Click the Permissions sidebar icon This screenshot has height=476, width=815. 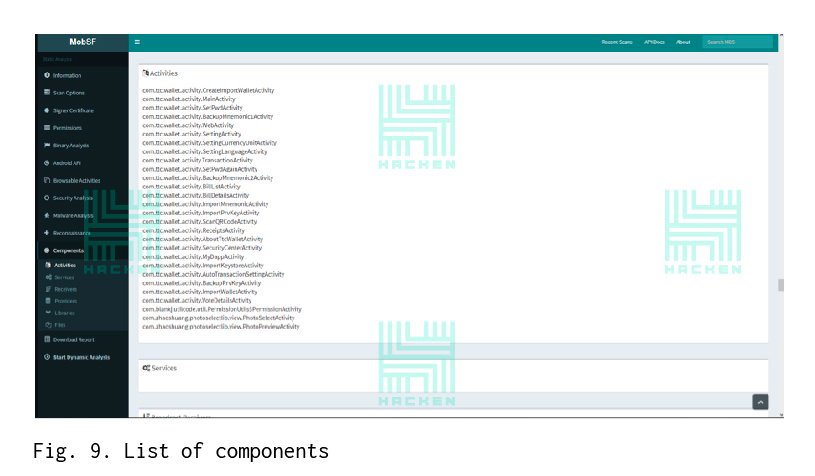point(47,128)
